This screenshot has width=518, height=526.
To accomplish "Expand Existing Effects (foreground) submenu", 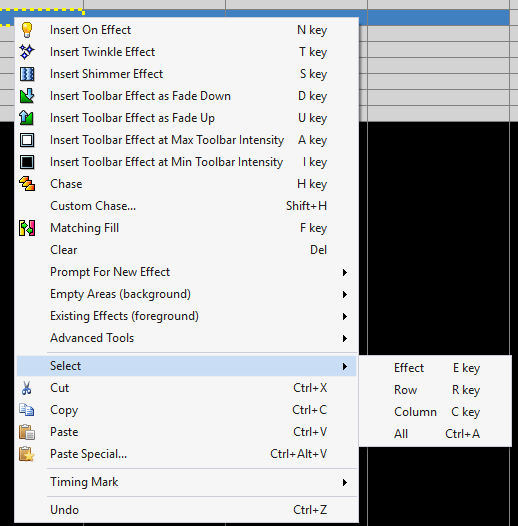I will tap(186, 316).
